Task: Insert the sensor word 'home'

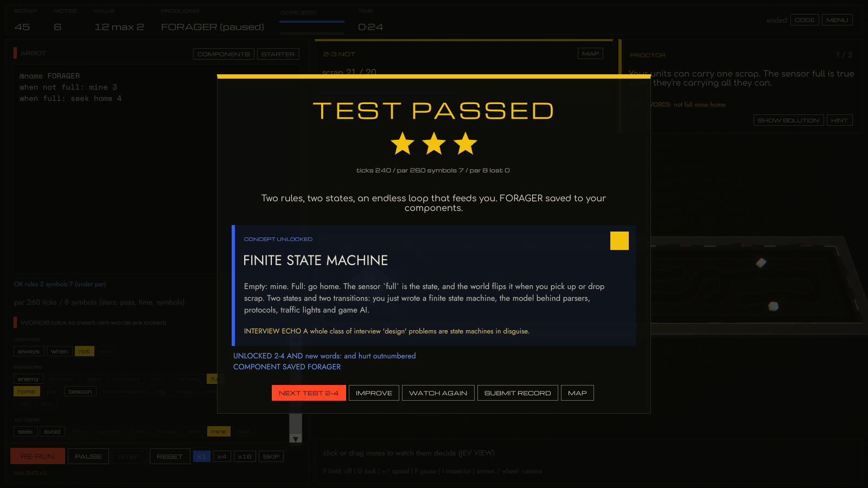Action: [x=27, y=391]
